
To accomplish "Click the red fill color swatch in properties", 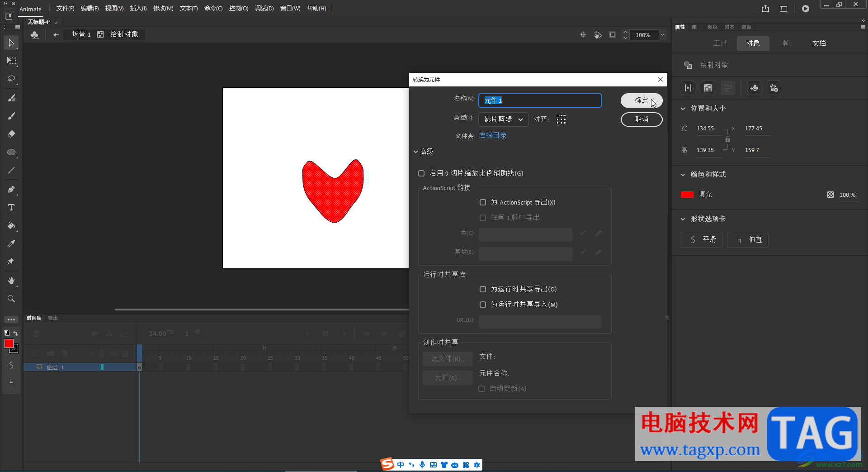I will click(x=687, y=195).
